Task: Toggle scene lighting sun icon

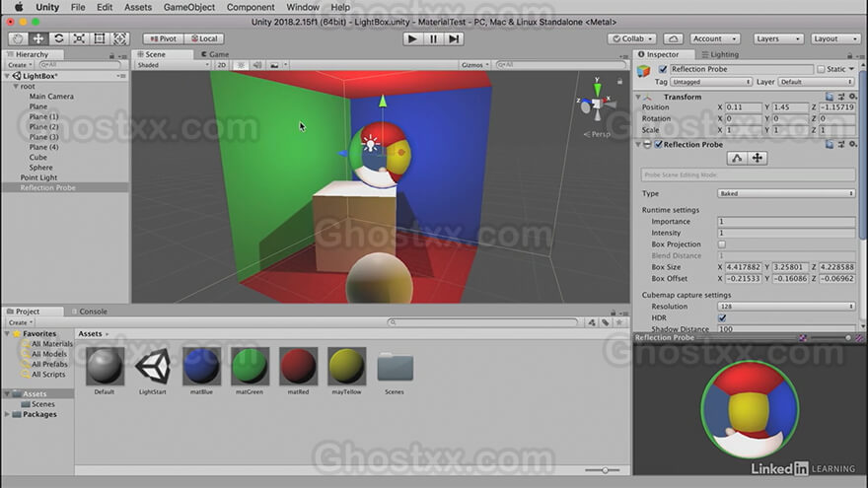Action: click(241, 65)
